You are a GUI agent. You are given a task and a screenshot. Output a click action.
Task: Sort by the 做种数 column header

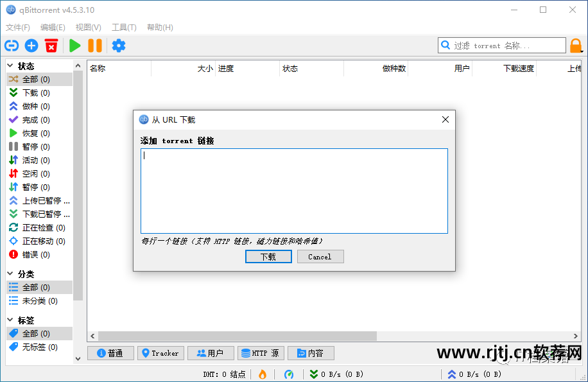(376, 69)
